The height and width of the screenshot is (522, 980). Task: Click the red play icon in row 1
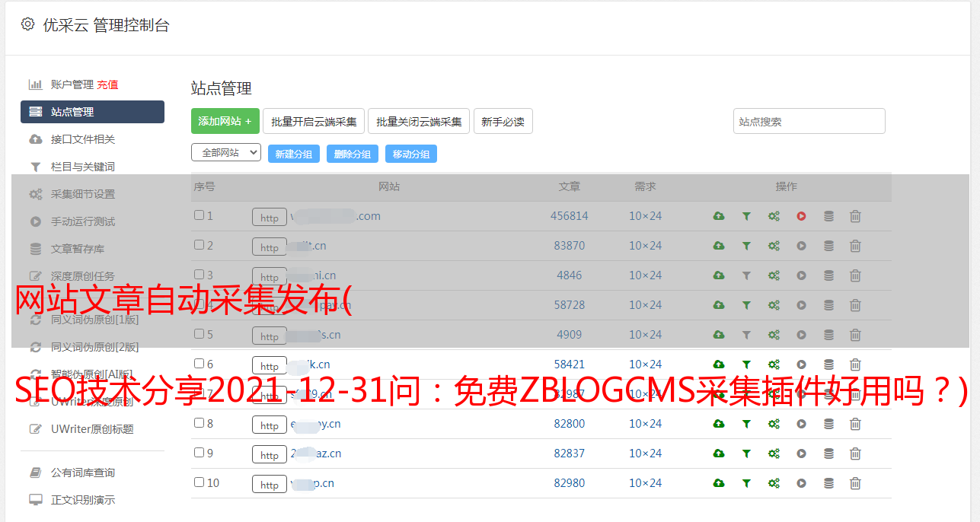801,216
